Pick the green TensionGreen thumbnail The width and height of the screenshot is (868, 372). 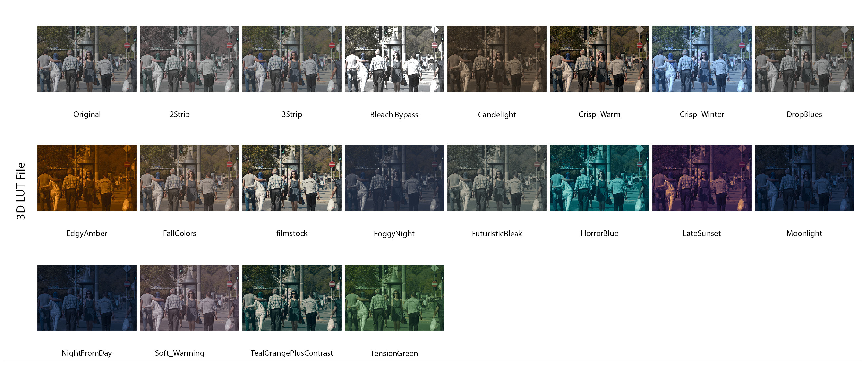point(394,297)
